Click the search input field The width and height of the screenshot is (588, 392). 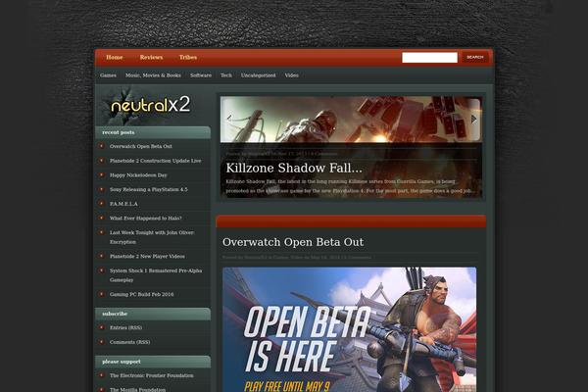click(430, 58)
